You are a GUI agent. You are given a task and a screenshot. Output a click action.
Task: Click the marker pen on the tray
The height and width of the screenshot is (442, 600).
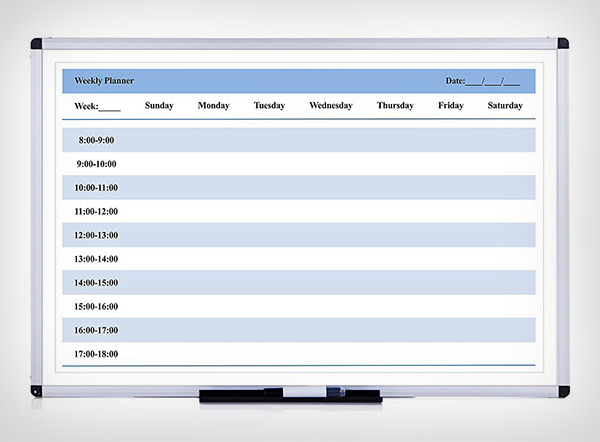304,392
